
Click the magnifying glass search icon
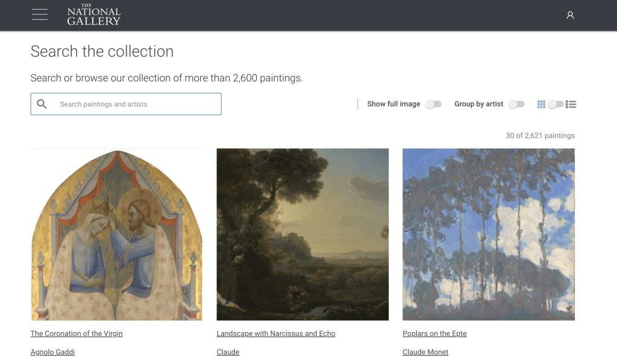42,104
